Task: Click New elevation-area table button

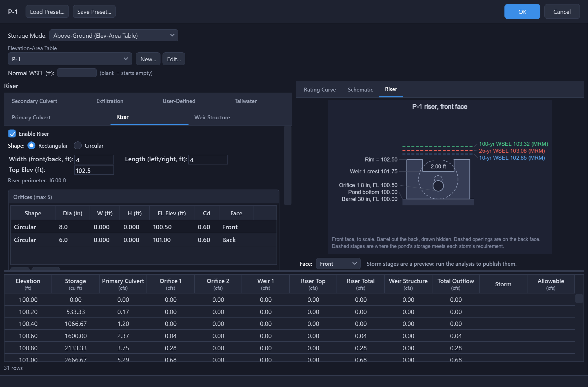Action: 148,59
